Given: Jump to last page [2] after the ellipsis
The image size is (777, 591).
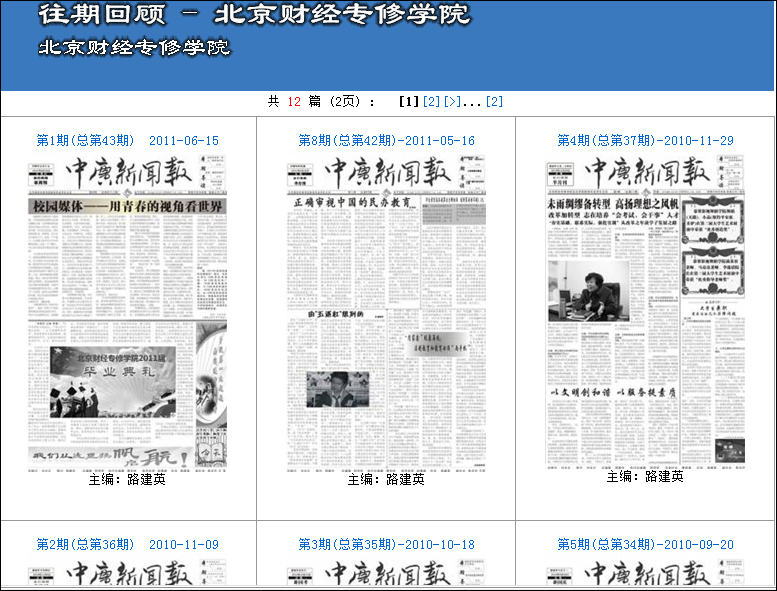Looking at the screenshot, I should pyautogui.click(x=494, y=102).
